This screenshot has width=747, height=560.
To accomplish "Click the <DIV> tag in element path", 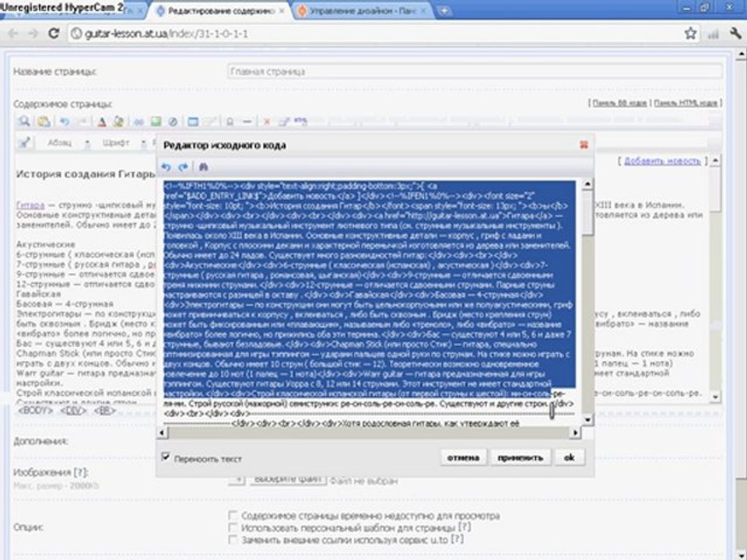I will [x=73, y=410].
